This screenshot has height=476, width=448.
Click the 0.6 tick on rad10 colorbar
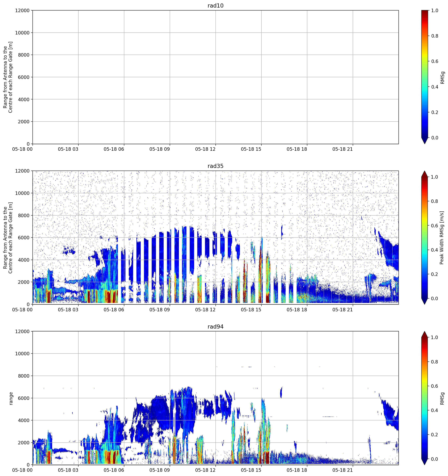coord(435,61)
